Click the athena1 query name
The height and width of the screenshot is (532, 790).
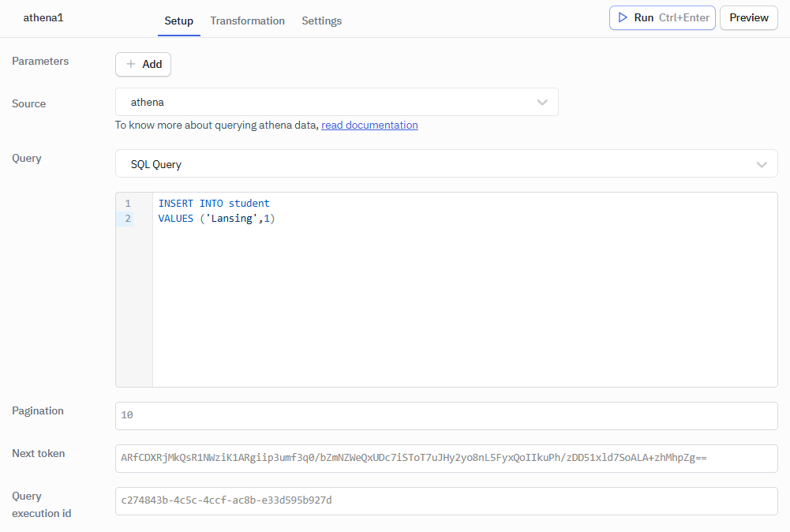pos(43,17)
